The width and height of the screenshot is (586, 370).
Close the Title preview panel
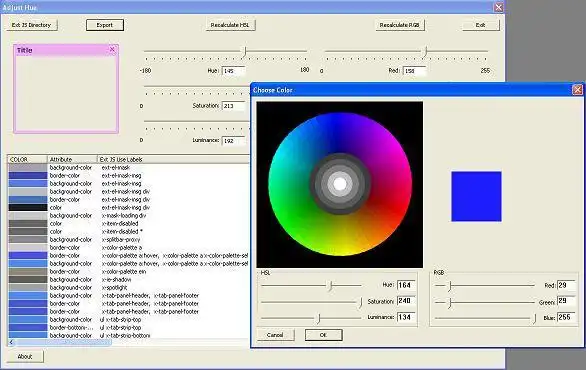coord(112,50)
